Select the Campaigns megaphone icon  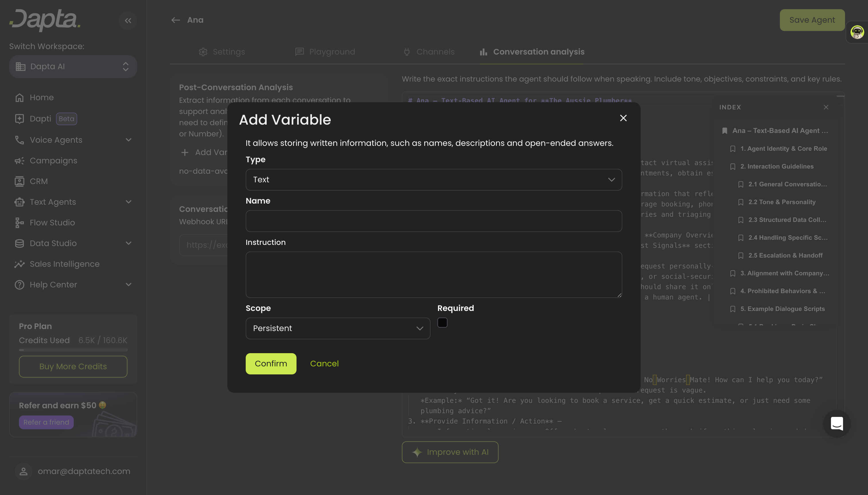point(20,161)
